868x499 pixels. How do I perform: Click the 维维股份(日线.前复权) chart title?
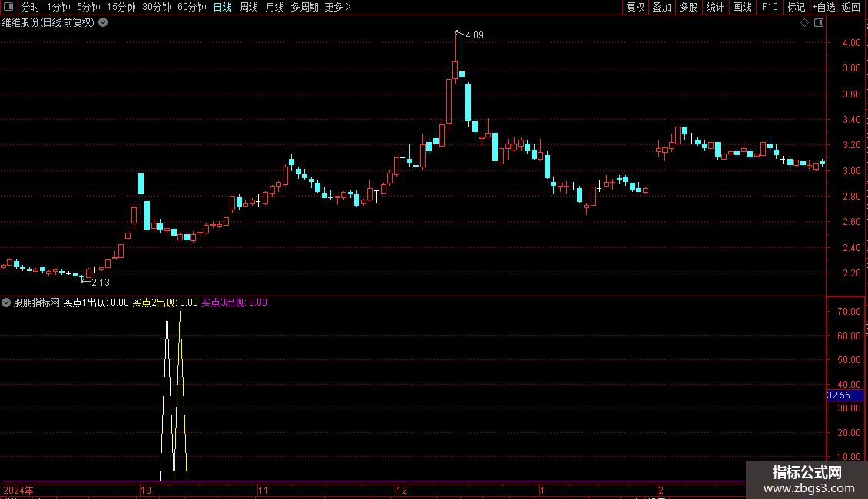48,23
